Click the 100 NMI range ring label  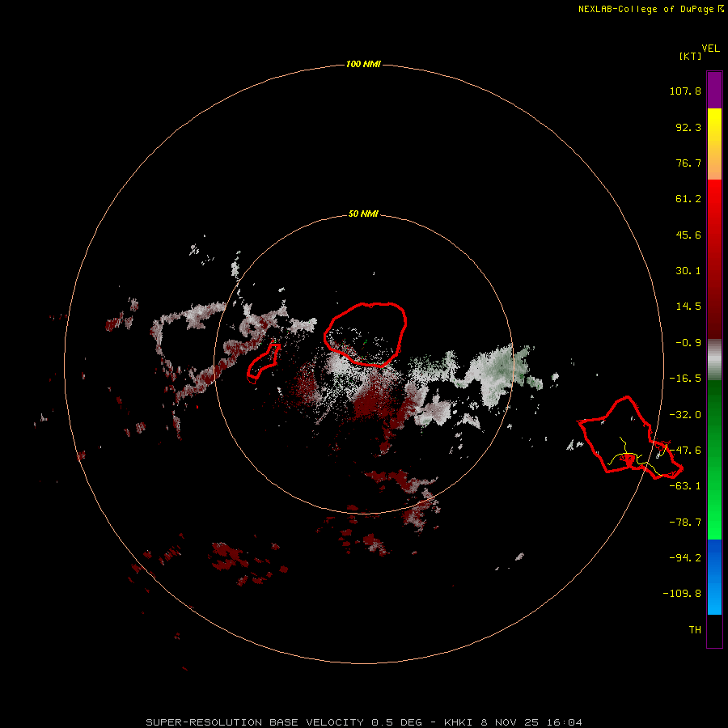coord(363,64)
